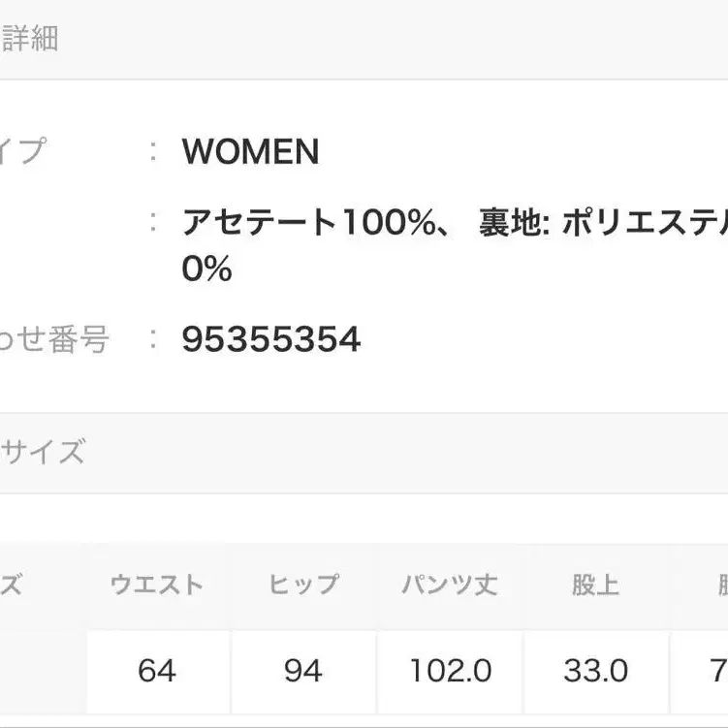Click the rise value 33.0

click(595, 671)
